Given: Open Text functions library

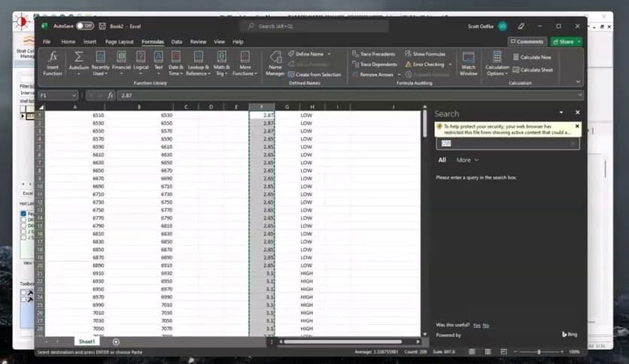Looking at the screenshot, I should tap(159, 63).
